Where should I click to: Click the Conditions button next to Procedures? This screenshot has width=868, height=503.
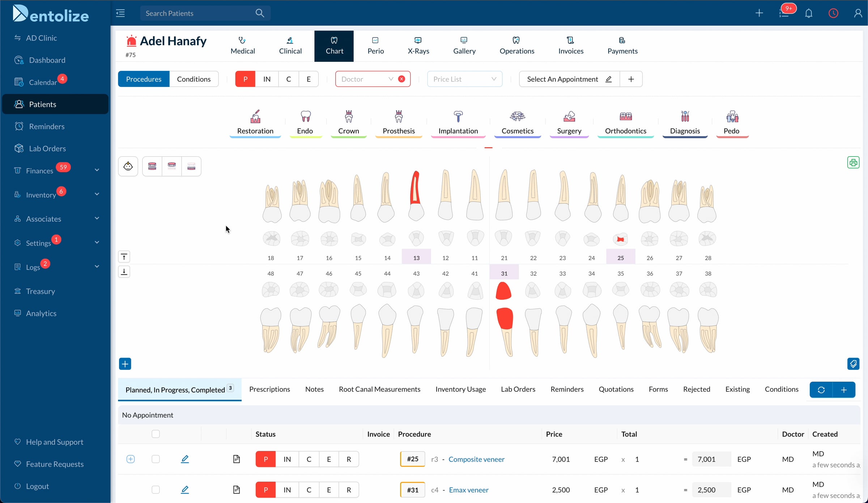click(193, 79)
